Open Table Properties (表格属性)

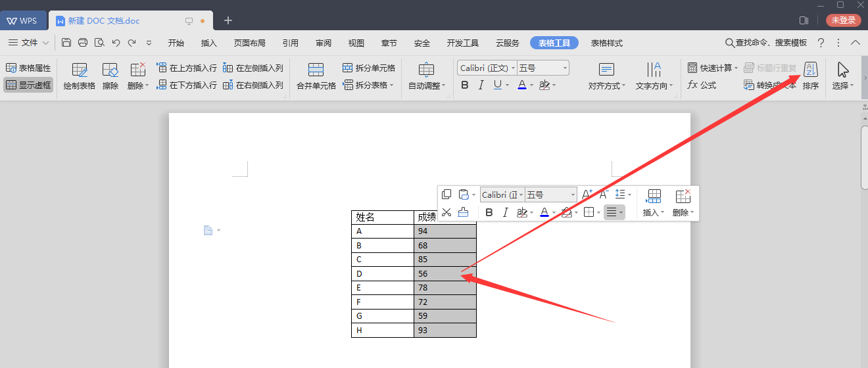point(28,68)
